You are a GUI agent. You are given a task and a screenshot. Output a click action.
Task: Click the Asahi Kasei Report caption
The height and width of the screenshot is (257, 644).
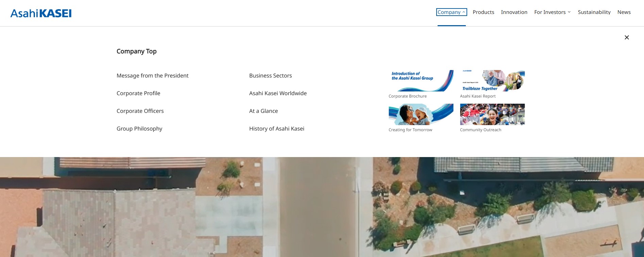pos(478,96)
